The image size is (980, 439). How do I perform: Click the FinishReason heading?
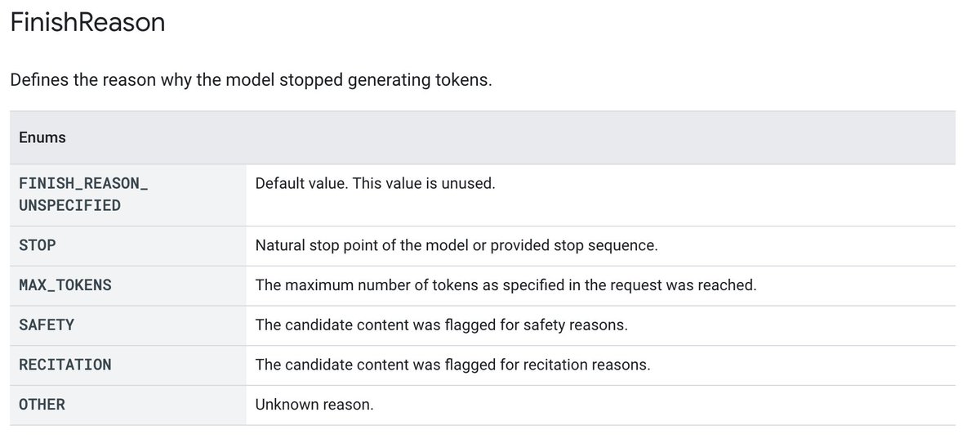coord(87,23)
